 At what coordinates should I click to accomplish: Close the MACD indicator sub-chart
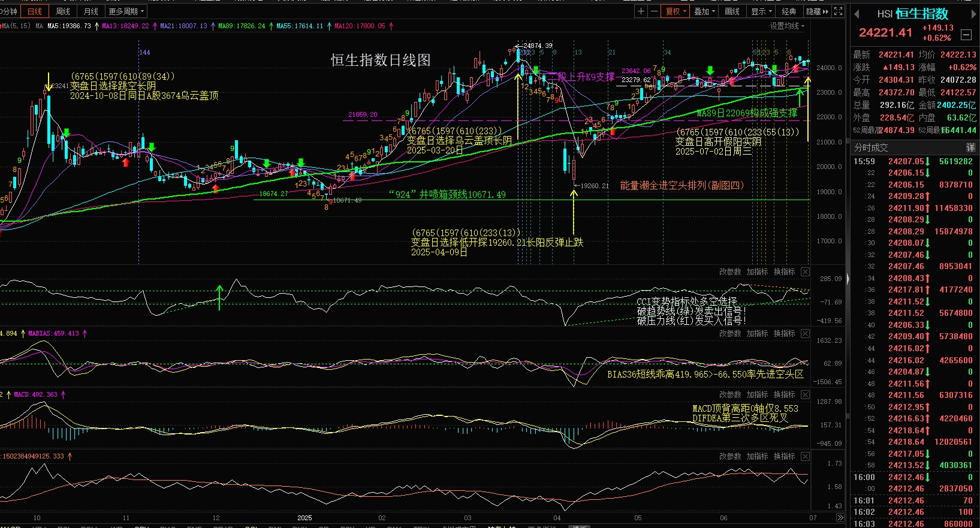pos(805,395)
